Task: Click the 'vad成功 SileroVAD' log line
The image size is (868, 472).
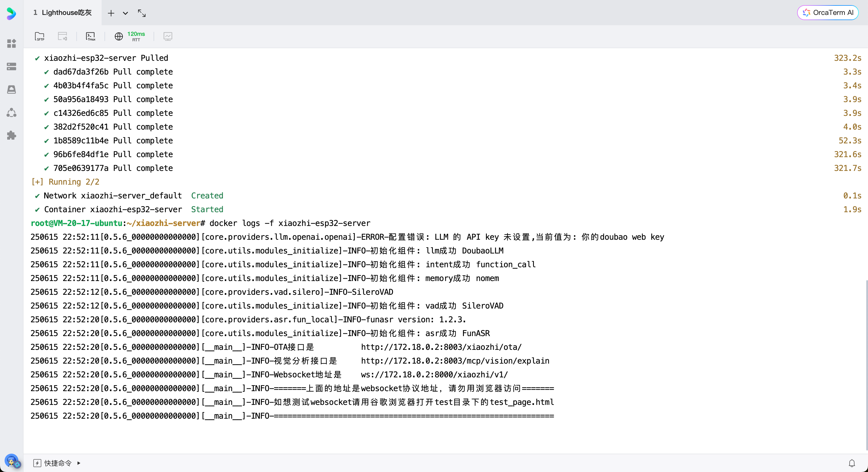Action: 267,306
